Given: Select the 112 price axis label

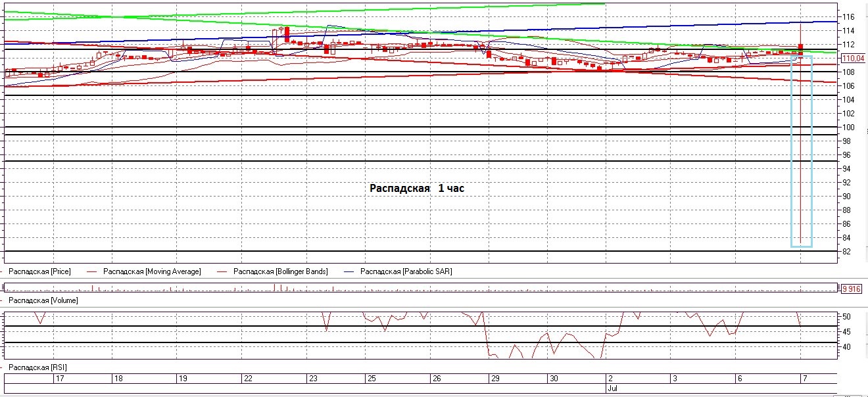Looking at the screenshot, I should (x=848, y=45).
